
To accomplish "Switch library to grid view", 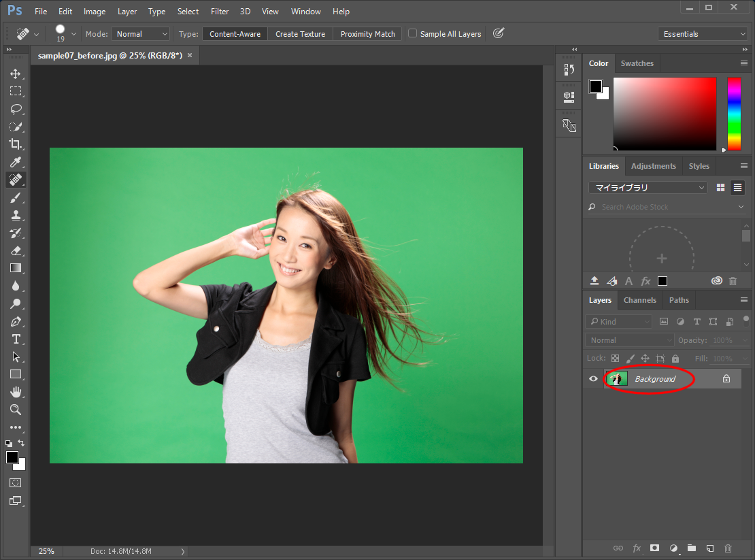I will click(721, 188).
